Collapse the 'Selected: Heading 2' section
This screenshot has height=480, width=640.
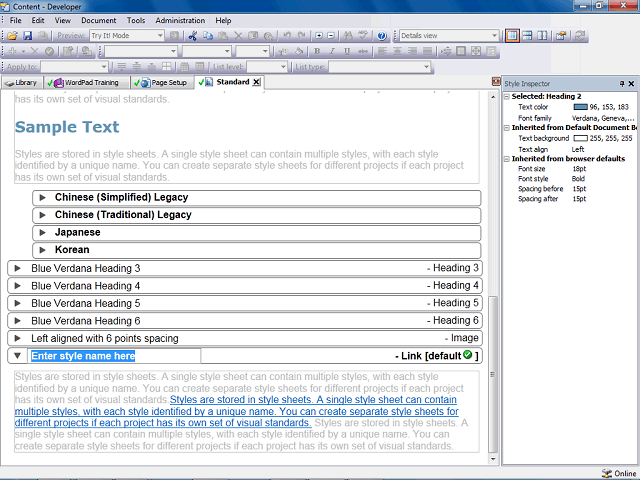(507, 97)
